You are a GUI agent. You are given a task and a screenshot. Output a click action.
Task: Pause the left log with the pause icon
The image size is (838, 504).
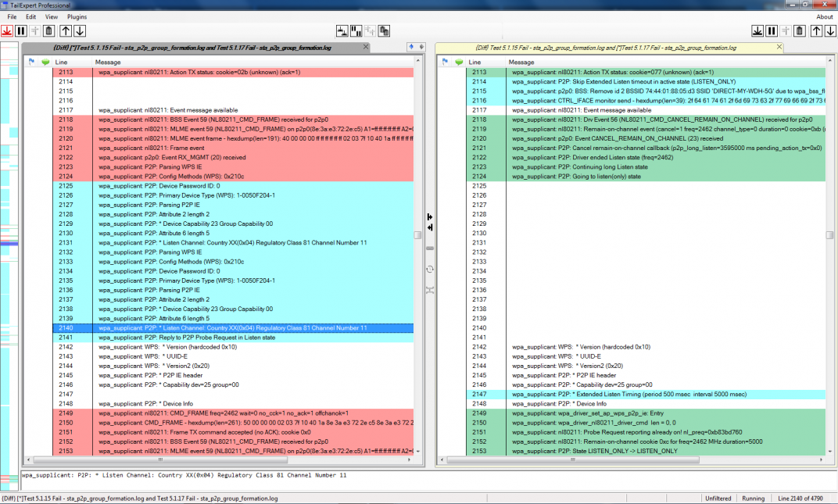click(x=21, y=31)
